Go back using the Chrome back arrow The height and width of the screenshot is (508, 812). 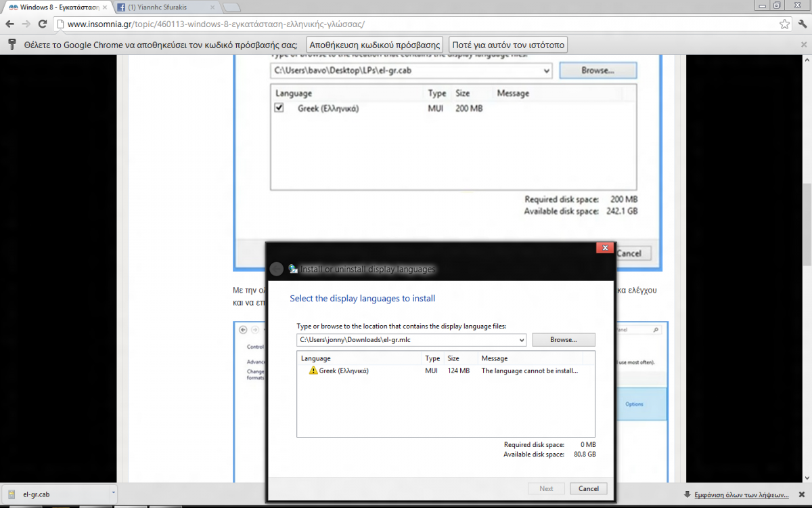pos(9,24)
